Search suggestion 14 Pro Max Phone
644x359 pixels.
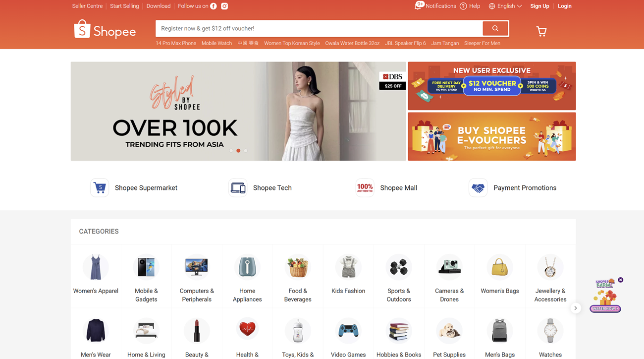pyautogui.click(x=176, y=43)
